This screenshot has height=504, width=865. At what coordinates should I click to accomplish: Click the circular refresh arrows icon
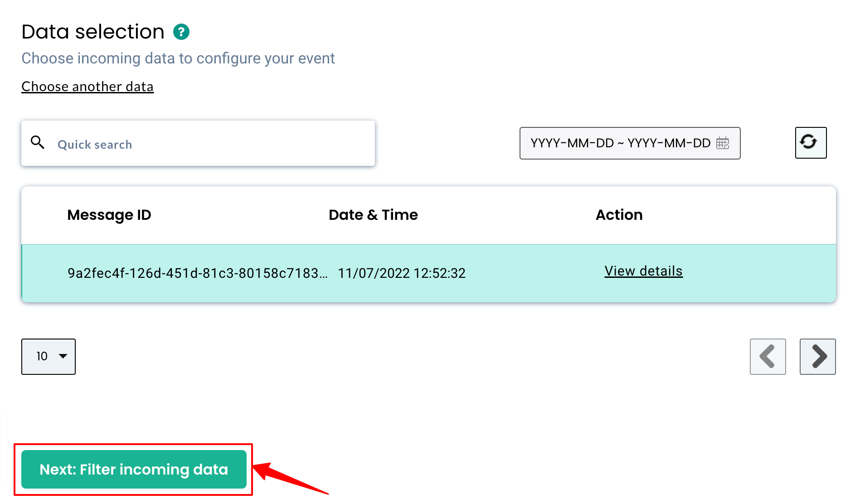[811, 143]
